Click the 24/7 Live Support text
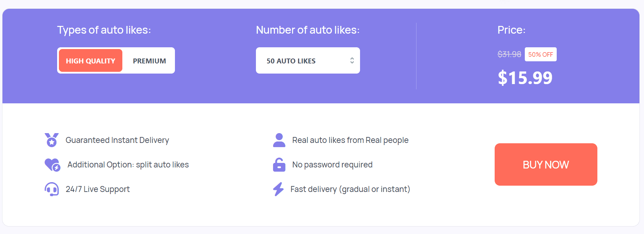 pyautogui.click(x=97, y=189)
